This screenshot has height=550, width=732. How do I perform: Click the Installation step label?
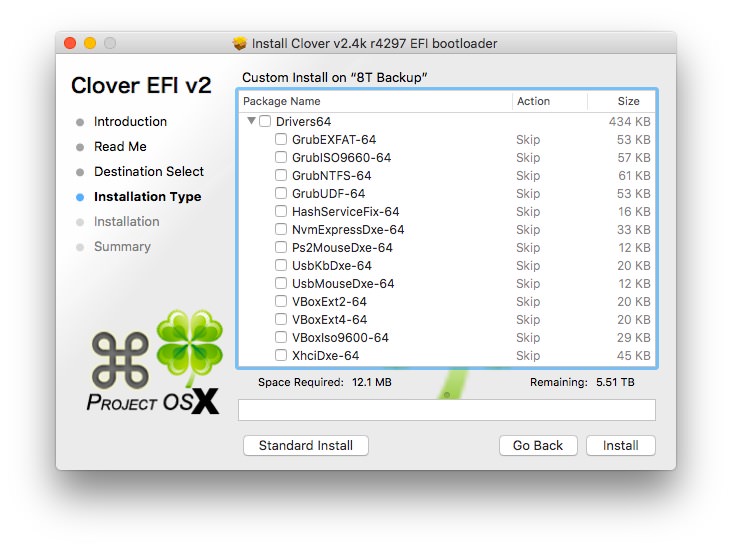click(127, 221)
